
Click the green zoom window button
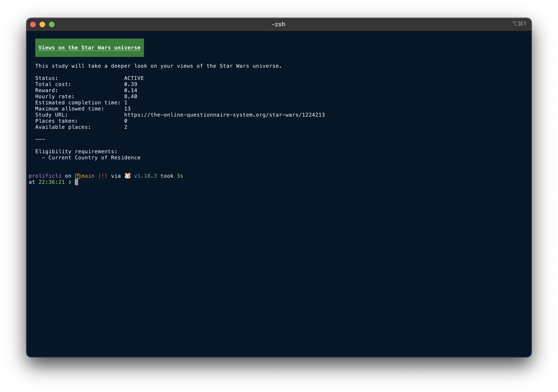52,24
